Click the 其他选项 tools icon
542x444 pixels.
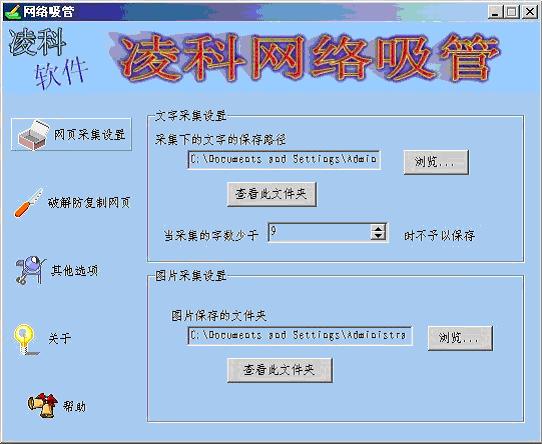coord(30,270)
